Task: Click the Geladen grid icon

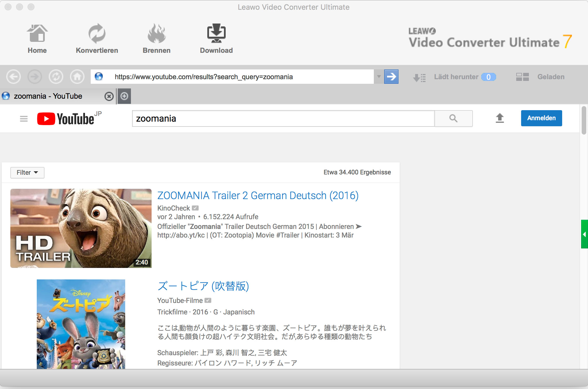Action: (x=522, y=77)
